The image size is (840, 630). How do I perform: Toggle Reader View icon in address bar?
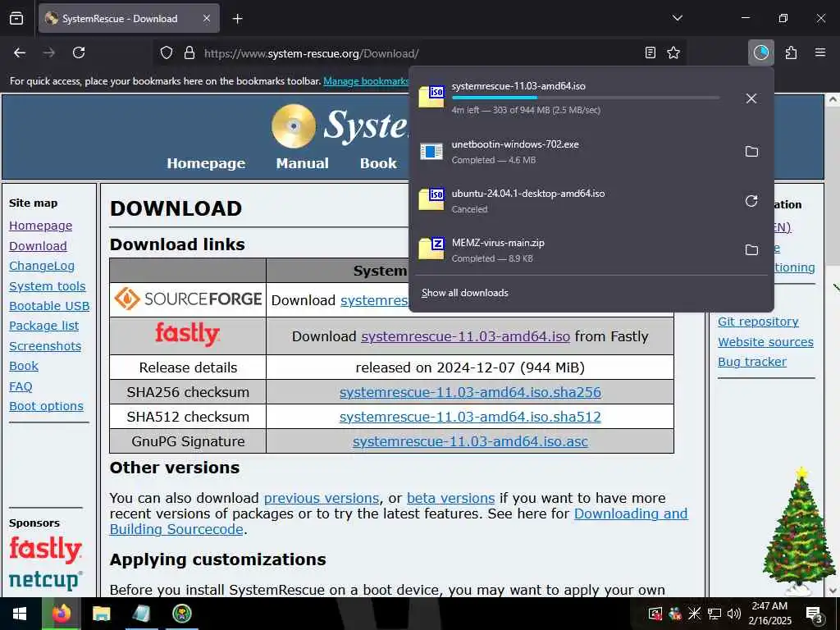pos(650,52)
